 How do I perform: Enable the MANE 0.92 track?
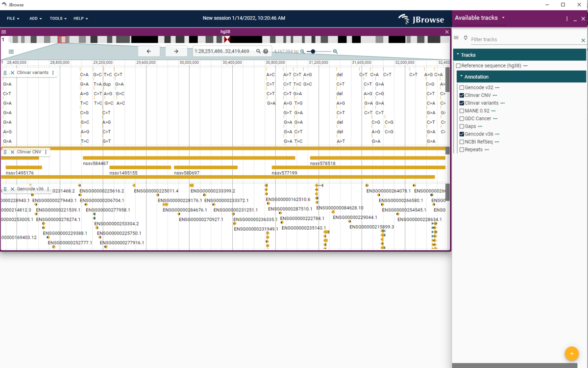[462, 111]
